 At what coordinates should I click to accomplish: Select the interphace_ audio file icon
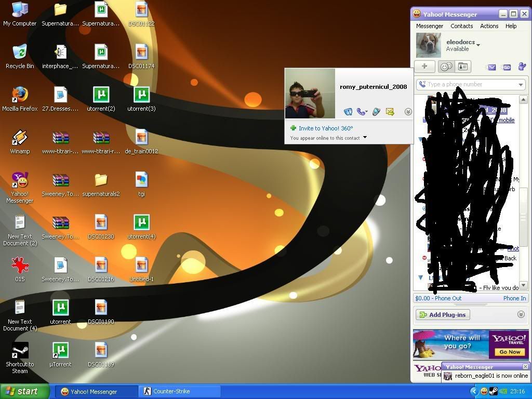(x=60, y=56)
